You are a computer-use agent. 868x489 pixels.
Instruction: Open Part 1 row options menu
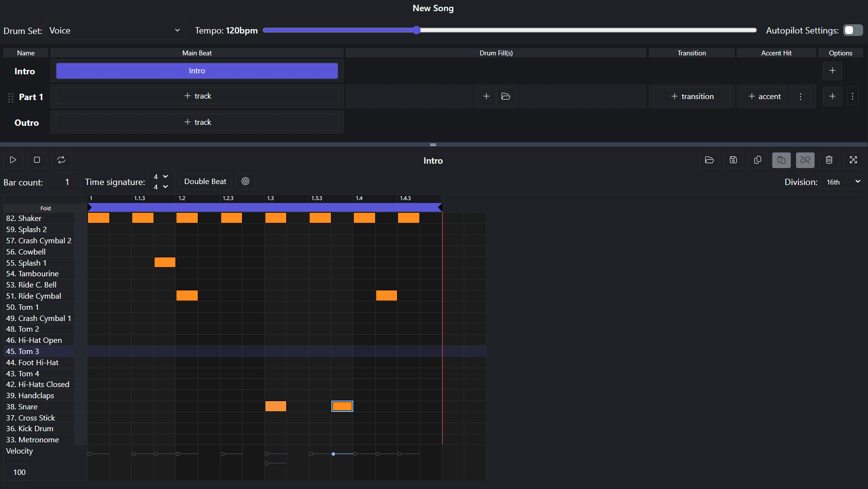tap(852, 96)
